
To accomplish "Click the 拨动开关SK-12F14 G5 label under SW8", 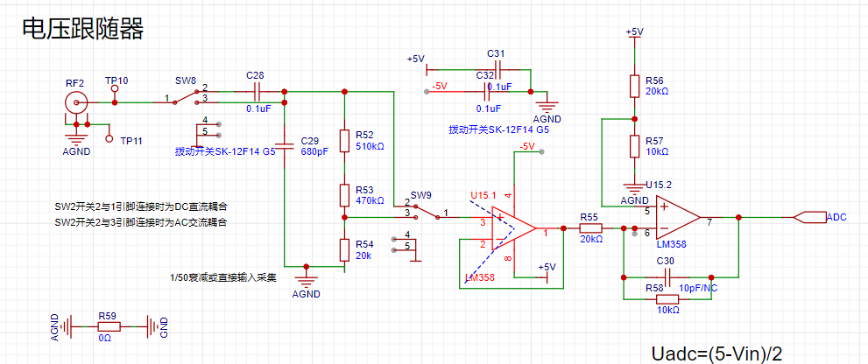I will point(225,151).
